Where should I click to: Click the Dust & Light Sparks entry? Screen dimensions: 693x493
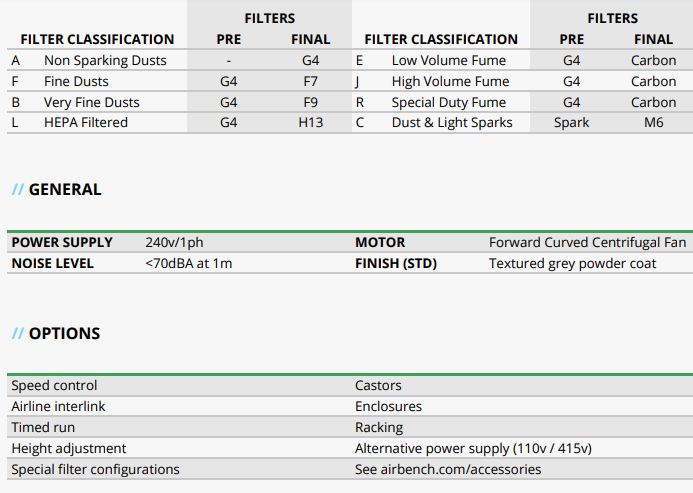coord(452,122)
